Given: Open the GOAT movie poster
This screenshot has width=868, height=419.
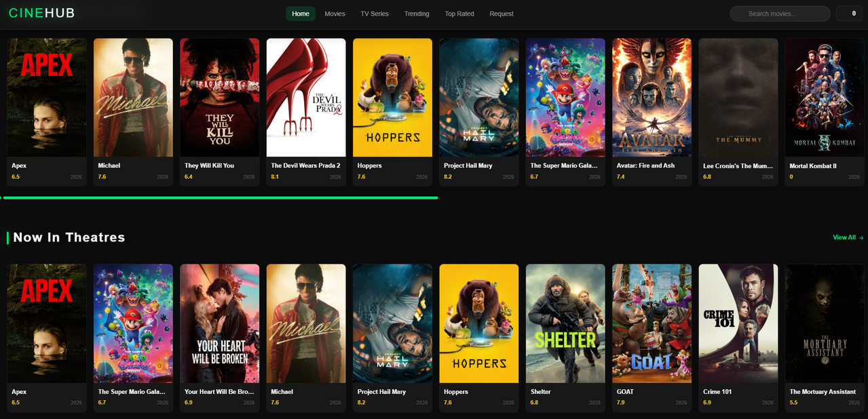Looking at the screenshot, I should (652, 323).
